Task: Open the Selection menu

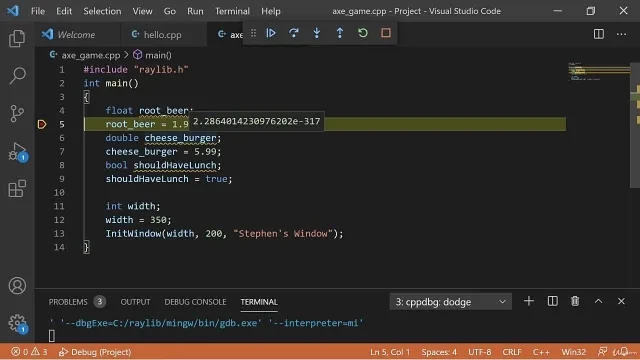Action: click(102, 11)
